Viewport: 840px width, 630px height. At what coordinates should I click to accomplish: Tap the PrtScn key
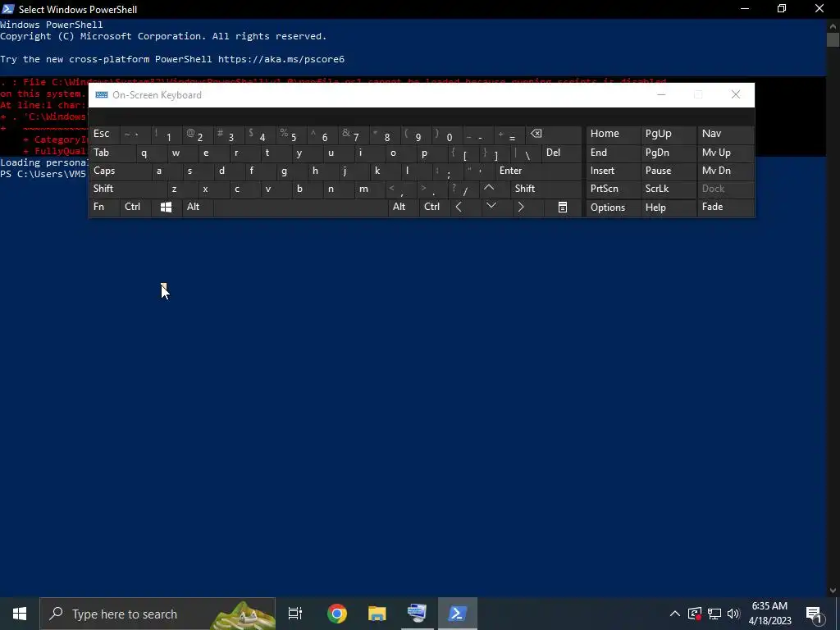(613, 189)
